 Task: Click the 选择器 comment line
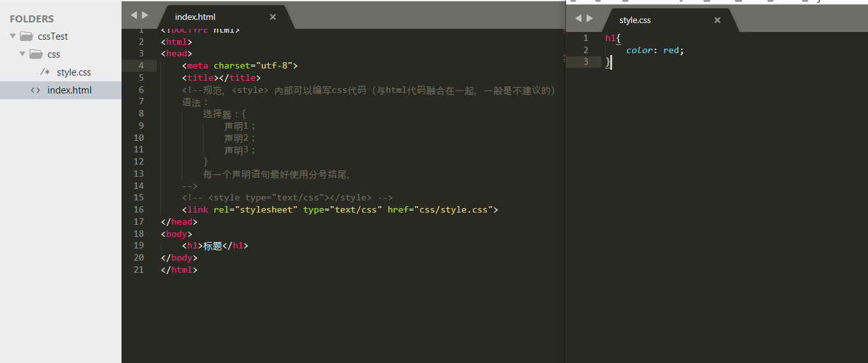tap(225, 114)
